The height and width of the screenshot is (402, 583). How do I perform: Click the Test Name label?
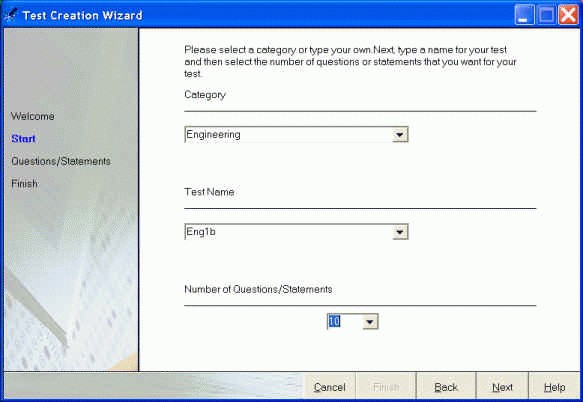(x=209, y=192)
